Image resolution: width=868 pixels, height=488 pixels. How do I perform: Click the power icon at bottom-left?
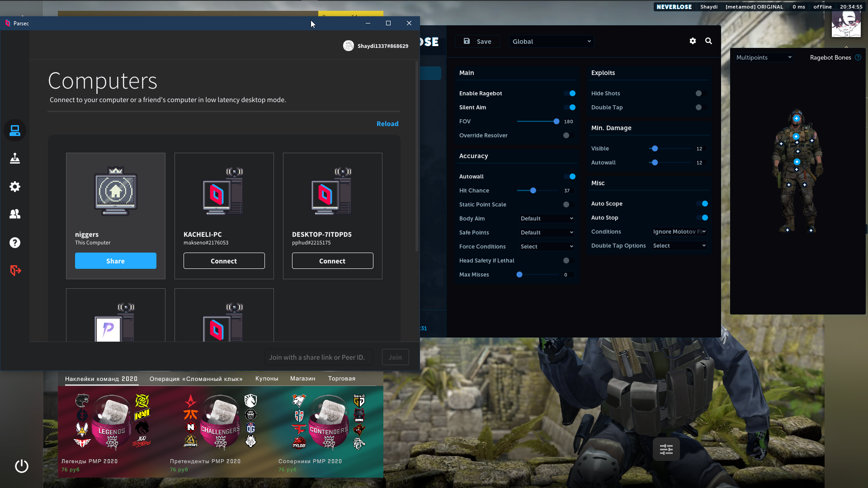pyautogui.click(x=22, y=466)
